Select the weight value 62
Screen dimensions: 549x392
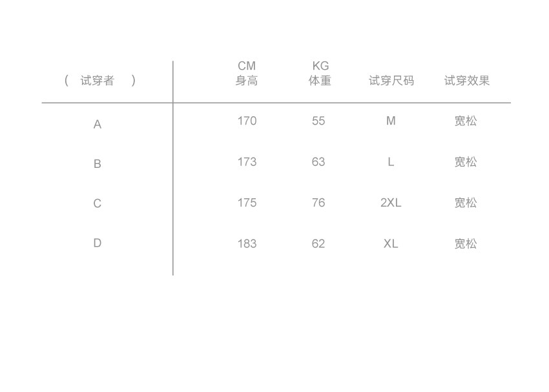[318, 243]
